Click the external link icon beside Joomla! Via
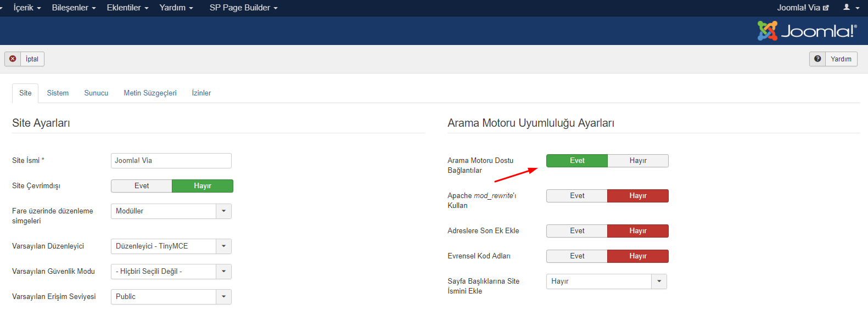Screen dimensions: 868x310 pyautogui.click(x=826, y=8)
